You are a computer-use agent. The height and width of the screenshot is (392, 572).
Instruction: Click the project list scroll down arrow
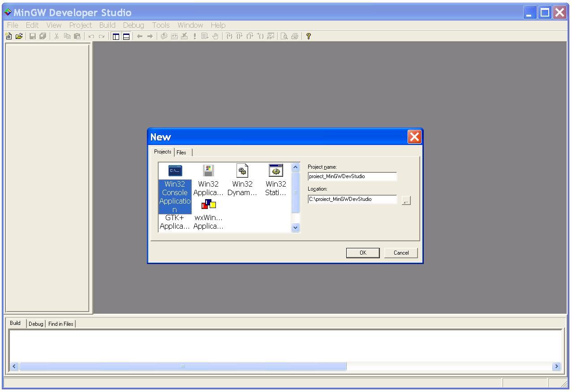[x=295, y=227]
